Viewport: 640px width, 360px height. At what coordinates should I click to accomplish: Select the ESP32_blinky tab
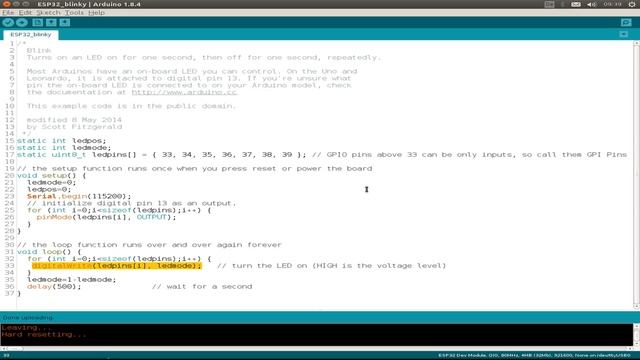[31, 35]
